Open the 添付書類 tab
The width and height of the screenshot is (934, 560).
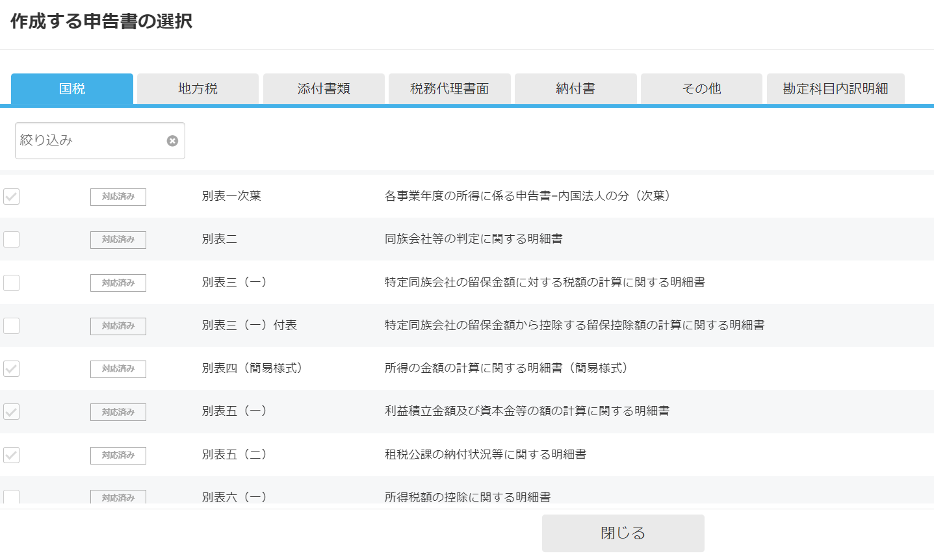click(x=324, y=89)
